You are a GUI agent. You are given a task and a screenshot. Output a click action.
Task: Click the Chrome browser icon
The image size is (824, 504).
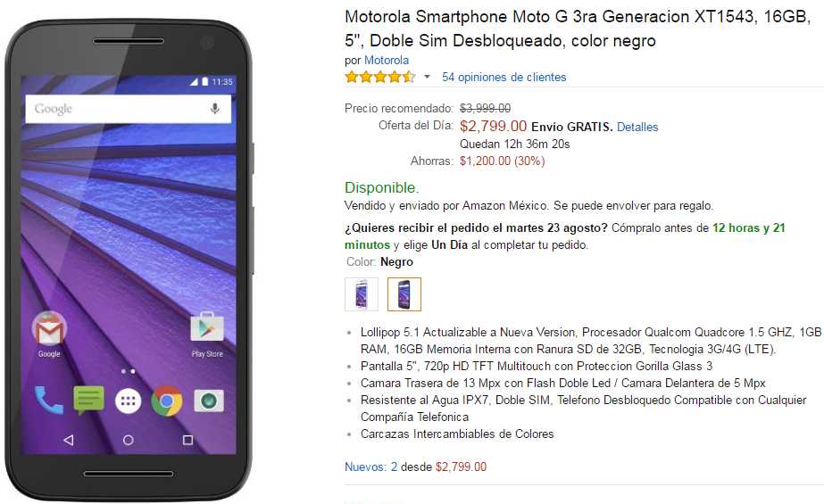click(167, 401)
